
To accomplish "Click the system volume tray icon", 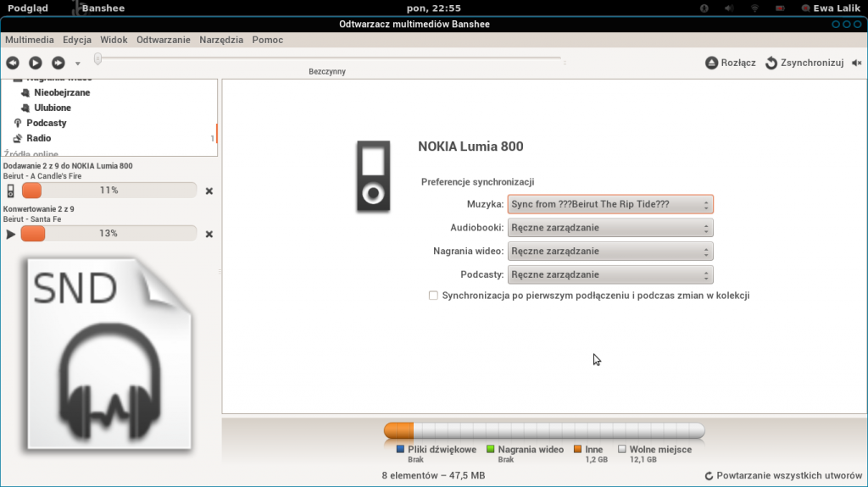I will pyautogui.click(x=729, y=8).
